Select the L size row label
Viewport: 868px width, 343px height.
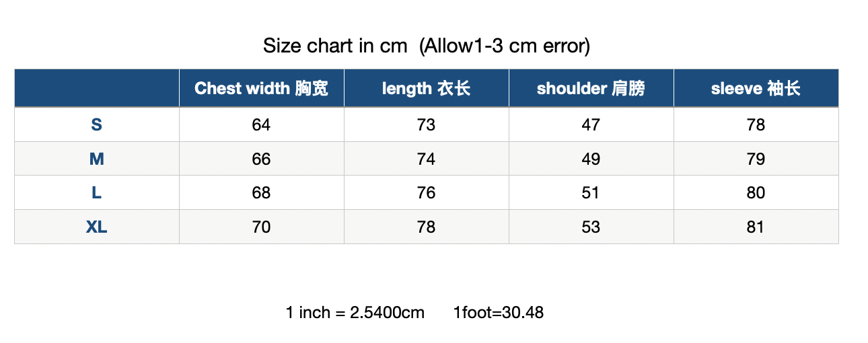(x=96, y=193)
